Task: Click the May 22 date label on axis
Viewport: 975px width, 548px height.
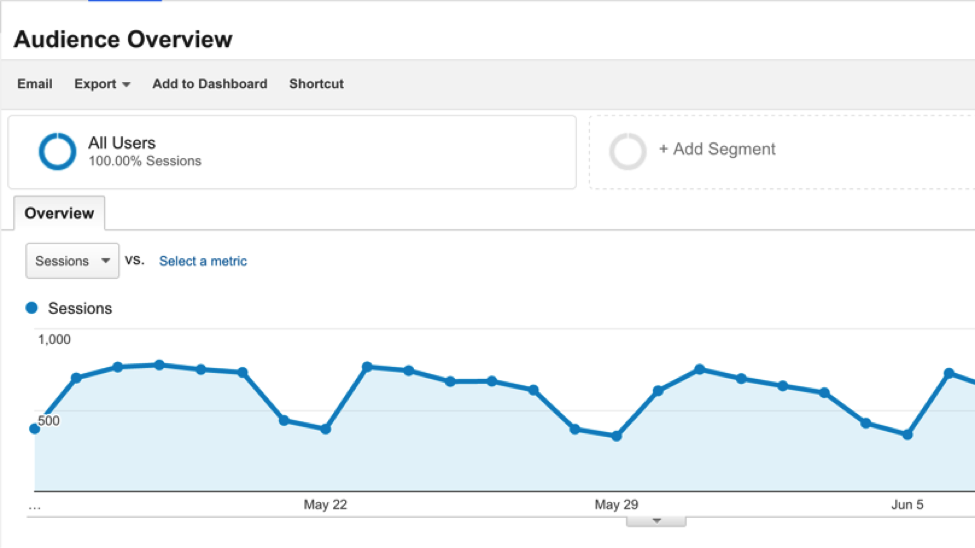Action: pos(325,505)
